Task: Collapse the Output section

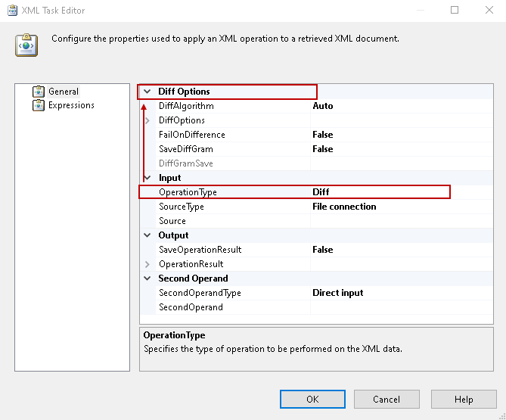Action: coord(147,235)
